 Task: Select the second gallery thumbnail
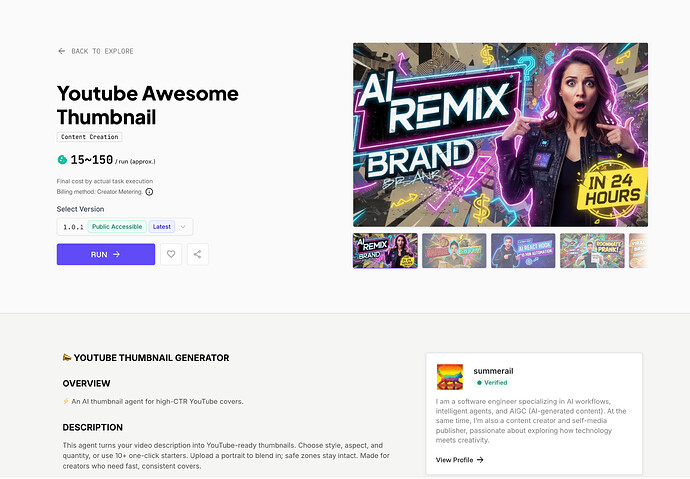[x=454, y=251]
